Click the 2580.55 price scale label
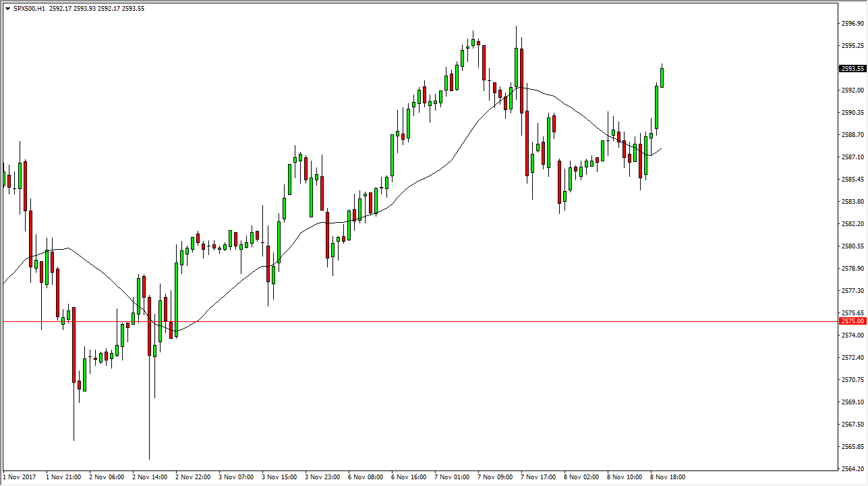868x486 pixels. pyautogui.click(x=852, y=246)
